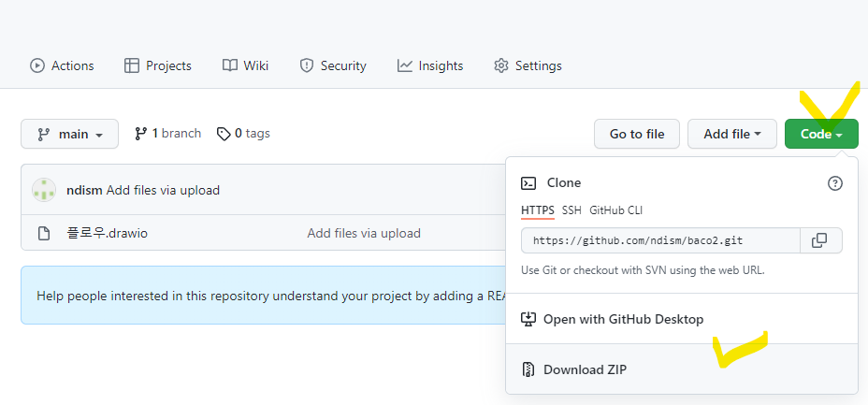Open the Wiki tab

pyautogui.click(x=245, y=65)
